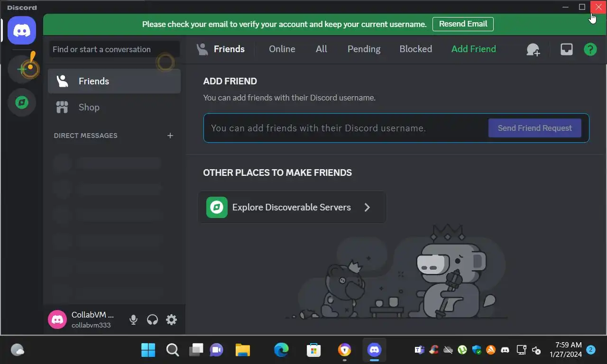
Task: Click the DIRECT MESSAGES header text
Action: 85,136
